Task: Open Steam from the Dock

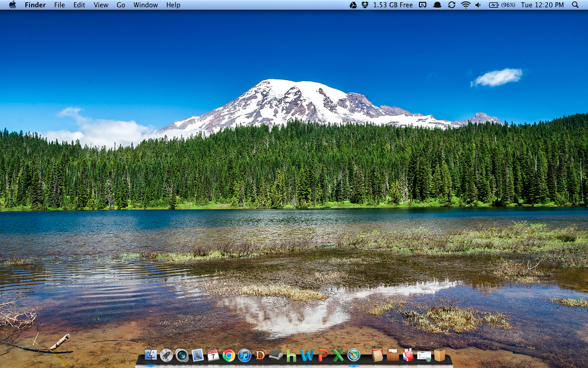Action: [x=276, y=355]
